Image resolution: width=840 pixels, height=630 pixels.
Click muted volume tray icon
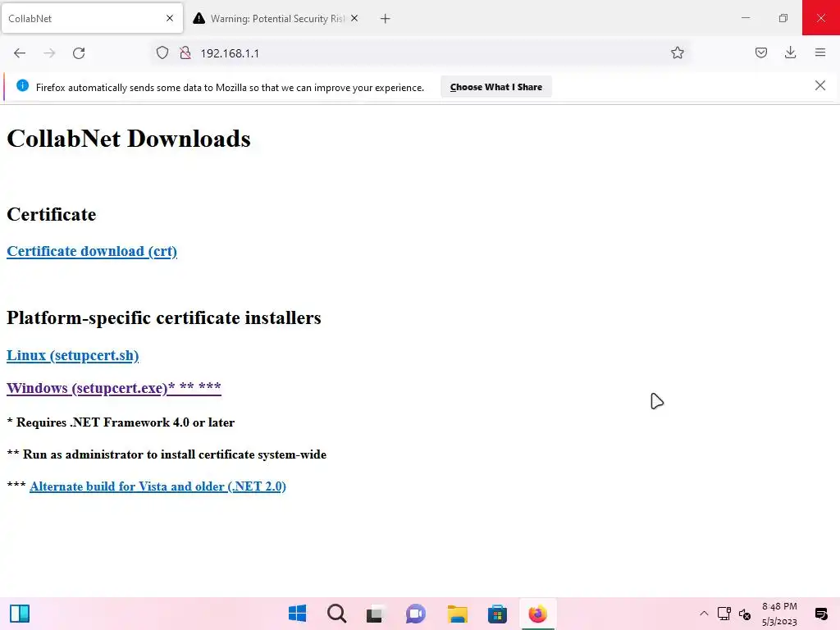745,614
